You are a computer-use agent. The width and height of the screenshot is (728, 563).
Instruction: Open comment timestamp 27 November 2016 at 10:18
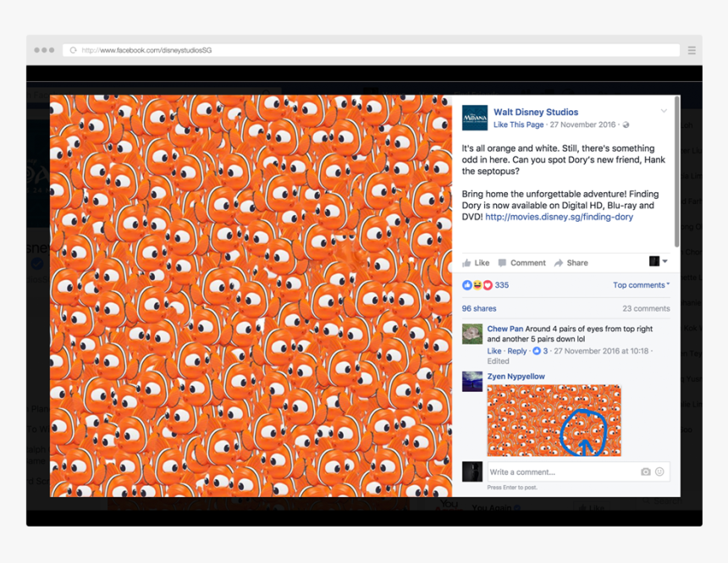click(601, 351)
